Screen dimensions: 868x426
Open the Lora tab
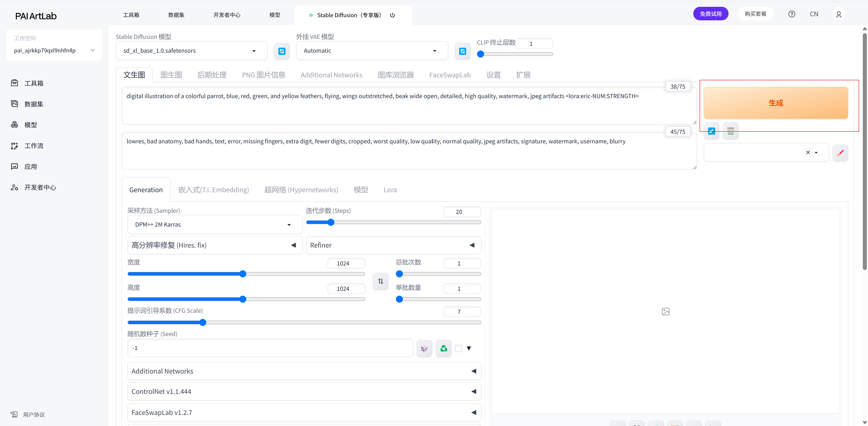[x=390, y=190]
